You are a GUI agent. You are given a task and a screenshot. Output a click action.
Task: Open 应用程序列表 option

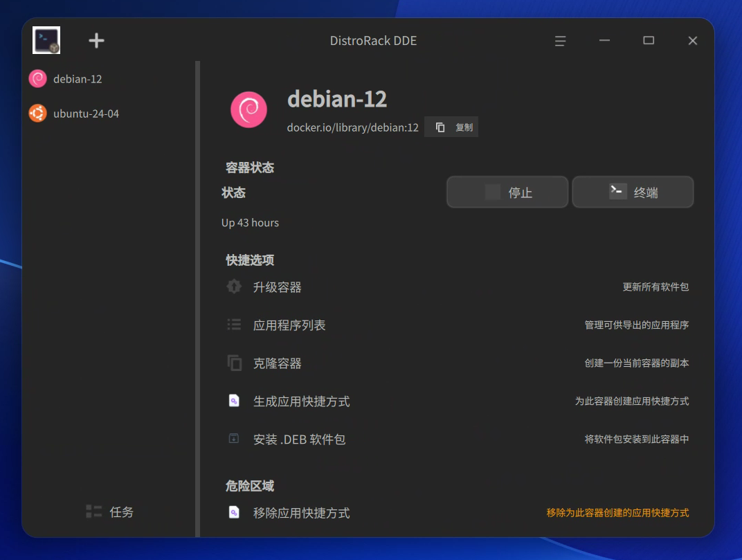point(289,325)
